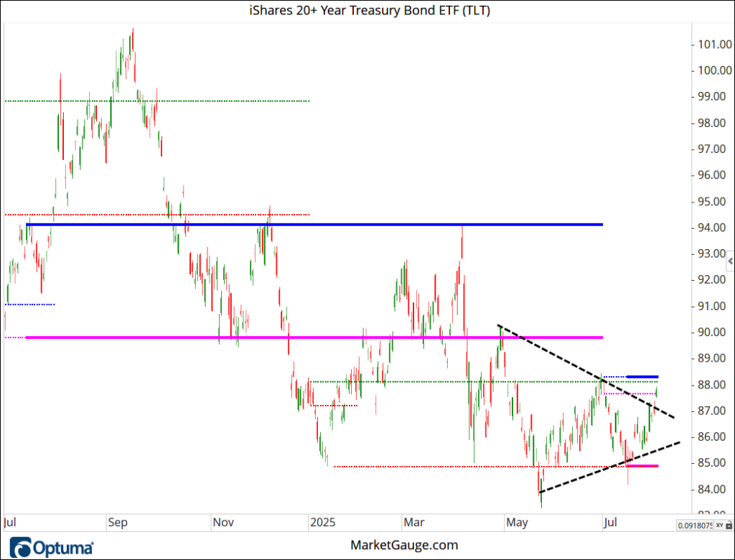Expand the side panel arrow on price axis
The image size is (735, 560).
pyautogui.click(x=730, y=261)
